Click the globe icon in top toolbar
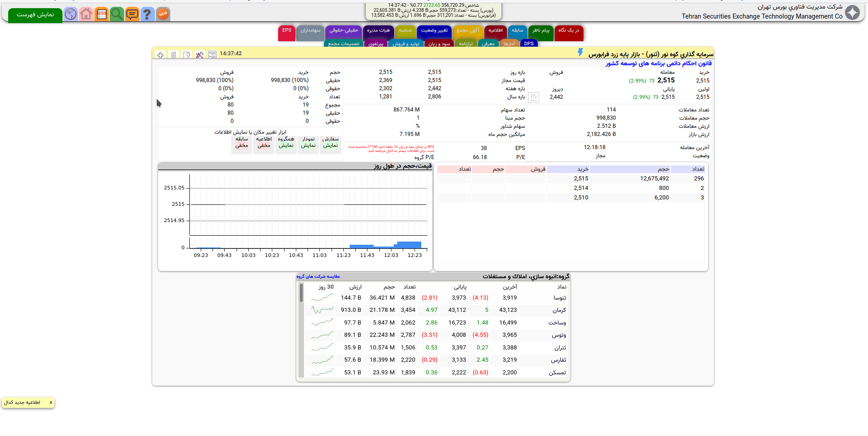This screenshot has height=436, width=868. point(71,14)
